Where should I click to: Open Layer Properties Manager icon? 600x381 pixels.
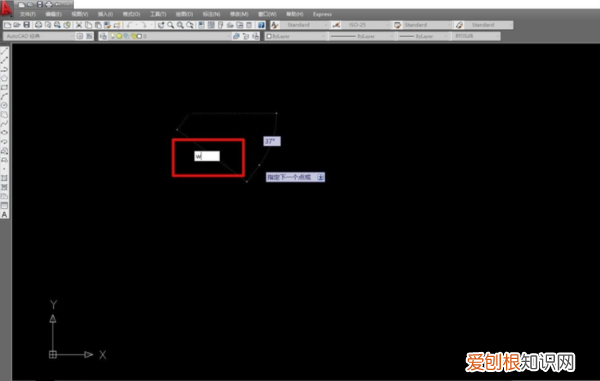103,36
